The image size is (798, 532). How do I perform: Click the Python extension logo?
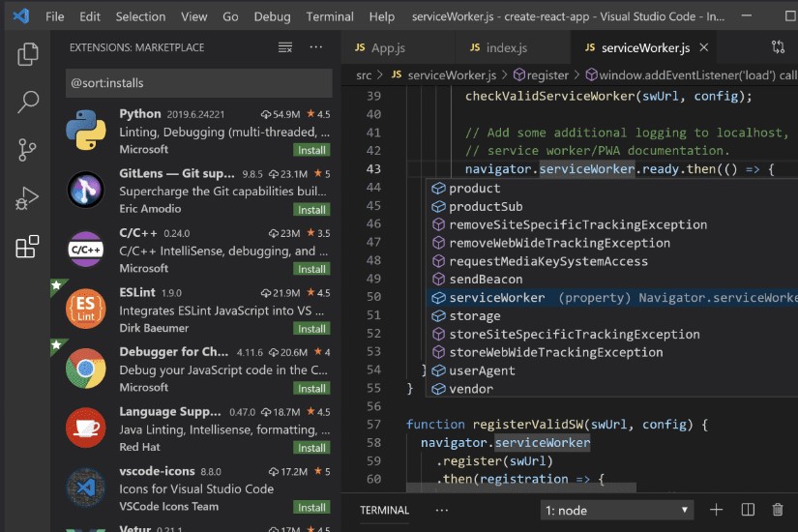pyautogui.click(x=86, y=131)
